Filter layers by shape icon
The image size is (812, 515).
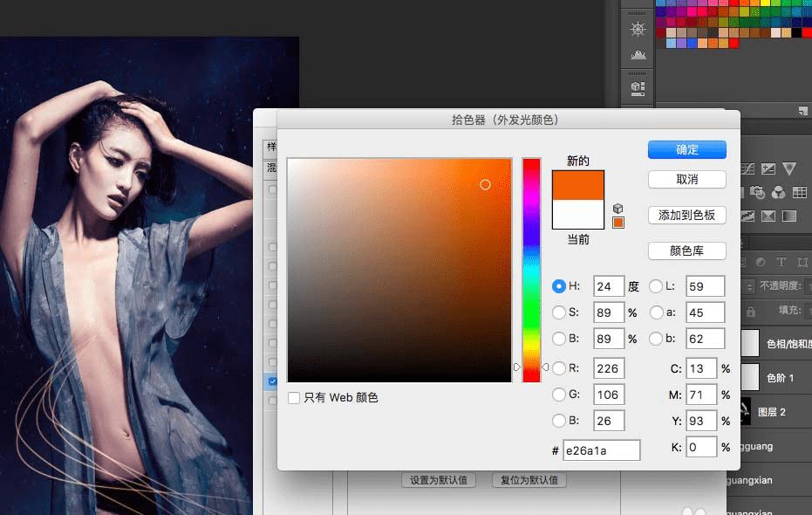pos(802,262)
